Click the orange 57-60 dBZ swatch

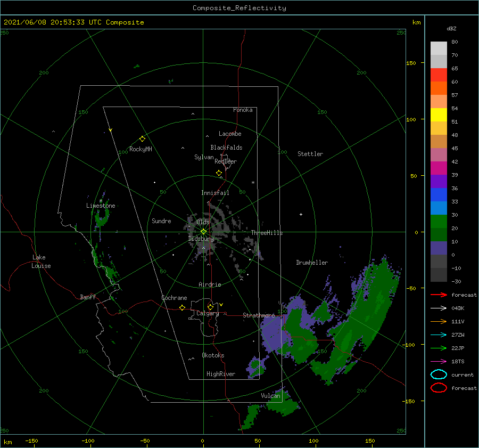(x=439, y=88)
